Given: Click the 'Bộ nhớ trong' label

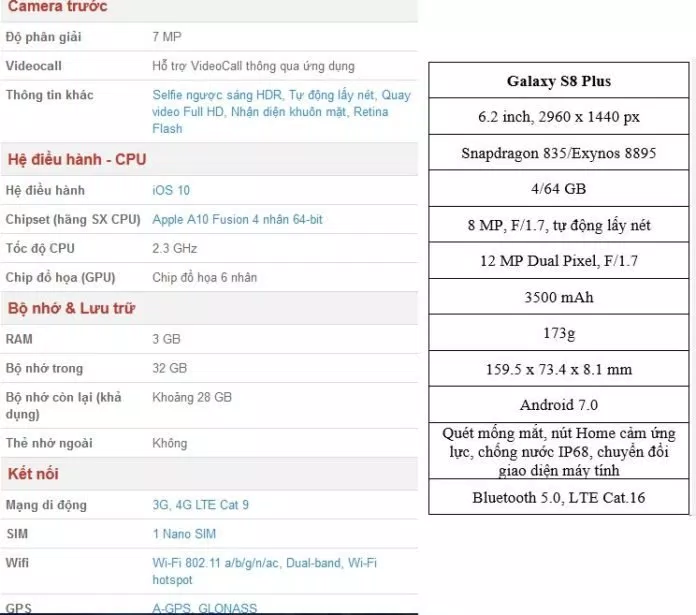Looking at the screenshot, I should click(x=44, y=368).
